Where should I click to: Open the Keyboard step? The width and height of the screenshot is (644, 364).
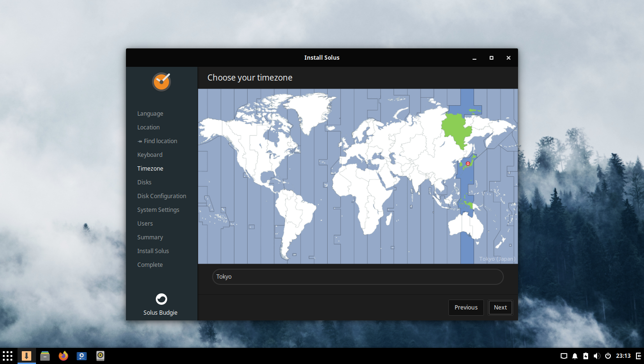[x=150, y=155]
